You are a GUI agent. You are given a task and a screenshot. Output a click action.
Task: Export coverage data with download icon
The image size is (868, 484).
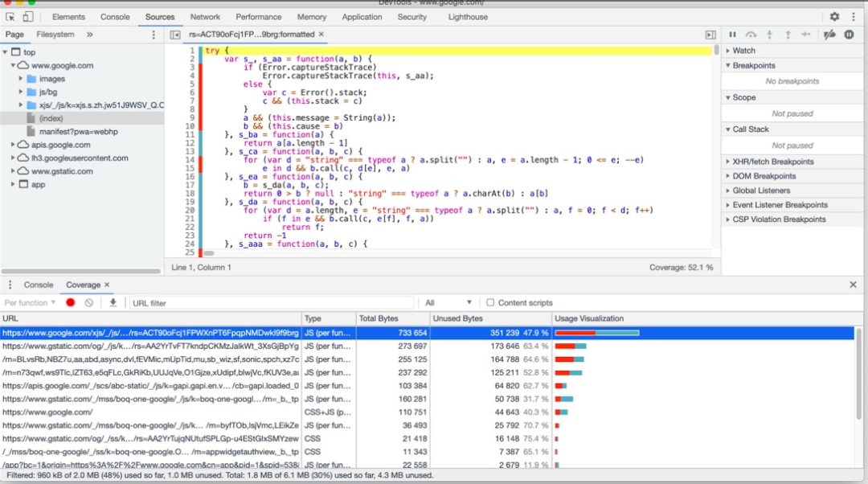pyautogui.click(x=113, y=302)
